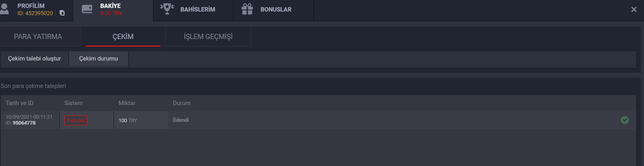Click the Fixturka payment system label

point(76,120)
